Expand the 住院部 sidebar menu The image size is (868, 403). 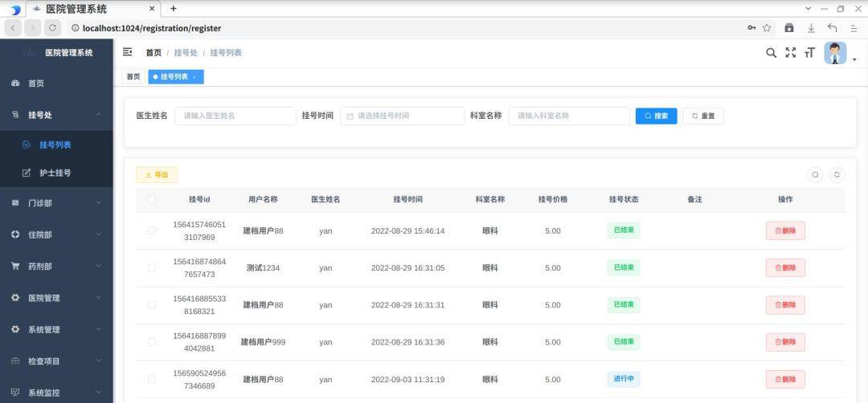[x=99, y=234]
